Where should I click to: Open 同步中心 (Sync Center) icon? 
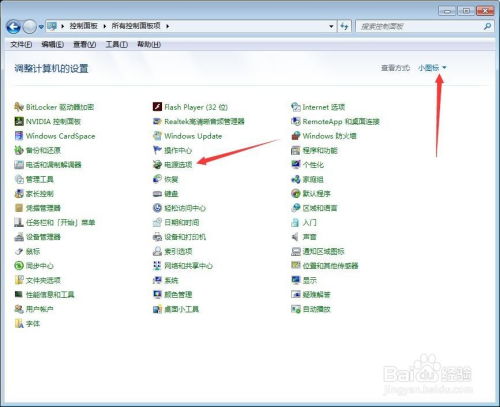pos(19,266)
